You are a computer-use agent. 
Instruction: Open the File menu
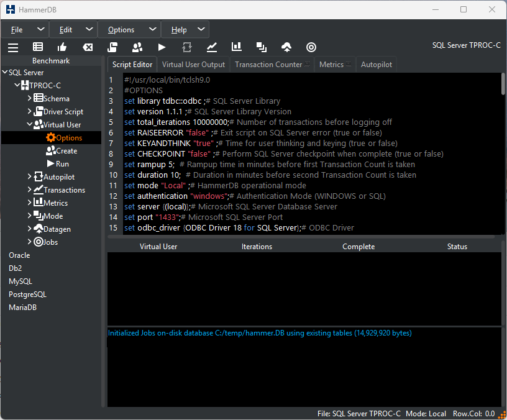17,30
